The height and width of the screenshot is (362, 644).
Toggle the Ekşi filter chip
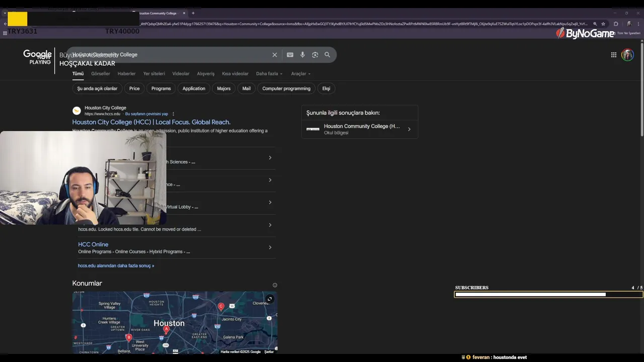tap(327, 88)
